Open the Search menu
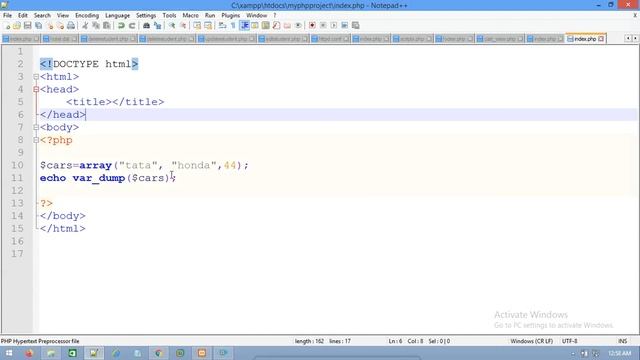The width and height of the screenshot is (640, 360). pos(42,16)
